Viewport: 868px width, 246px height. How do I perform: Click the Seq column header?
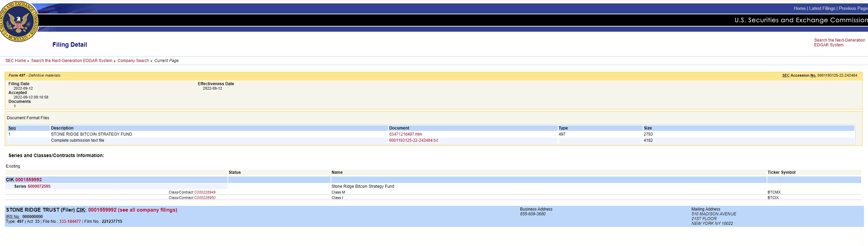pyautogui.click(x=12, y=128)
